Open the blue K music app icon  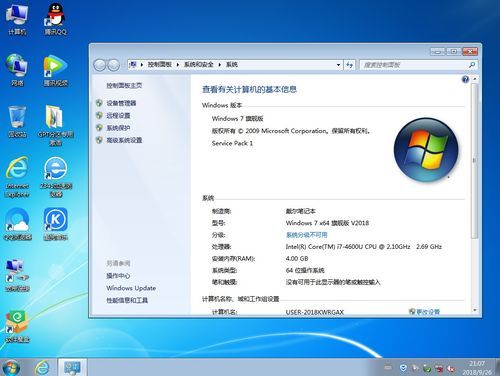tap(56, 224)
